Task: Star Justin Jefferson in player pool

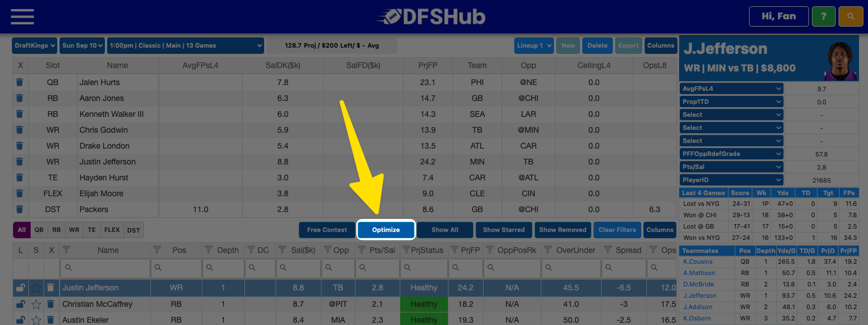Action: tap(36, 288)
